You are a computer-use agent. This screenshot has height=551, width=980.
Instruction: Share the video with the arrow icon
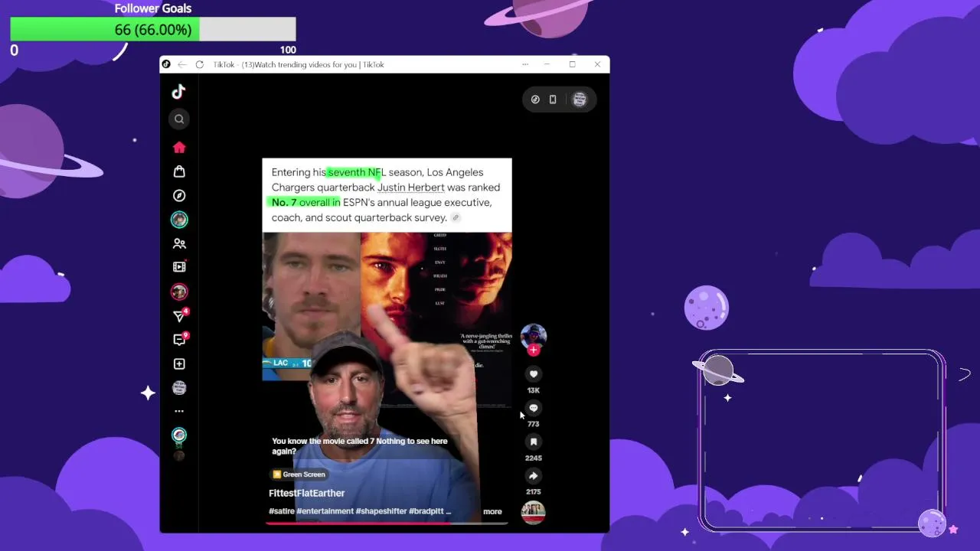pos(534,475)
